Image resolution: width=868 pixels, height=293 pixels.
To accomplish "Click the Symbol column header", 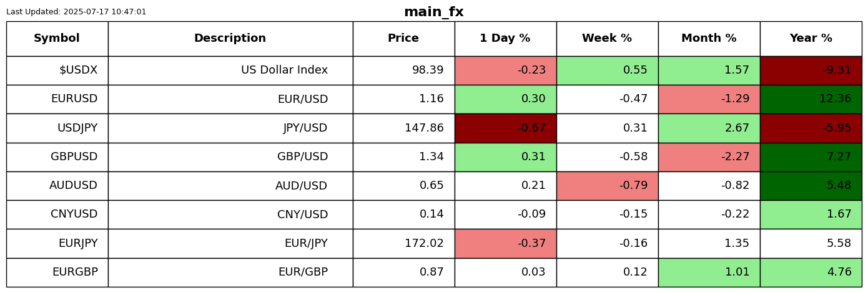I will pos(57,39).
